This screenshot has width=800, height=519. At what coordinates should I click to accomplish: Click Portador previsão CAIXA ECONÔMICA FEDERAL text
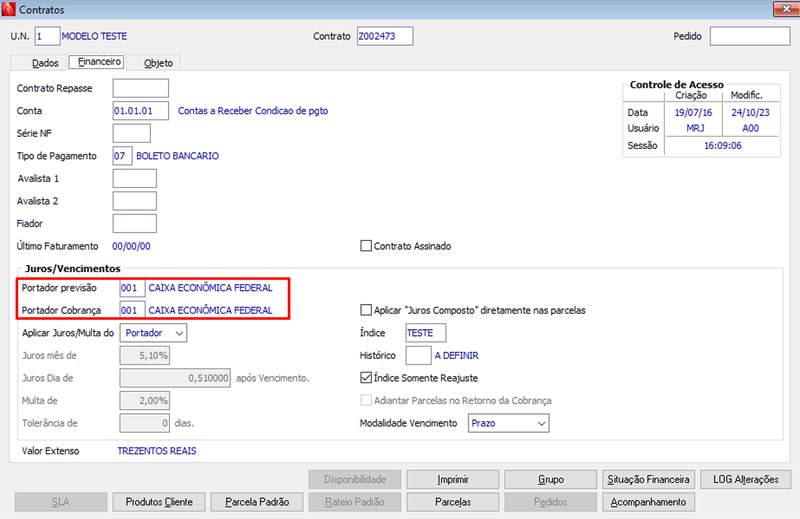click(x=210, y=288)
